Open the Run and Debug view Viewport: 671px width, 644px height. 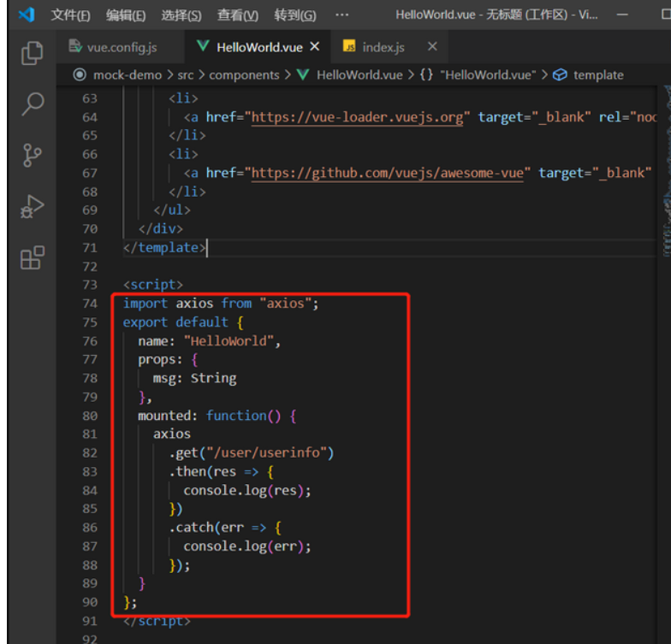pyautogui.click(x=33, y=207)
